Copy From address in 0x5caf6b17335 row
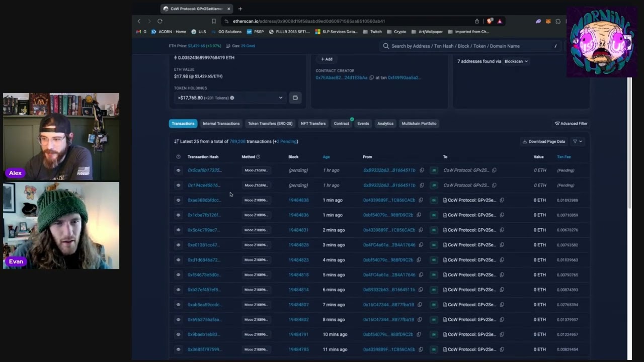The width and height of the screenshot is (644, 362). tap(422, 170)
